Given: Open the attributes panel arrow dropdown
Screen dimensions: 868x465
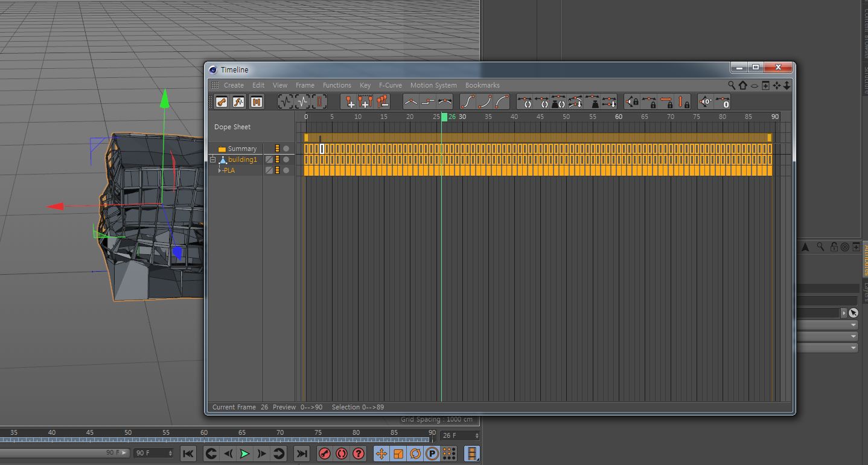Looking at the screenshot, I should [x=844, y=313].
